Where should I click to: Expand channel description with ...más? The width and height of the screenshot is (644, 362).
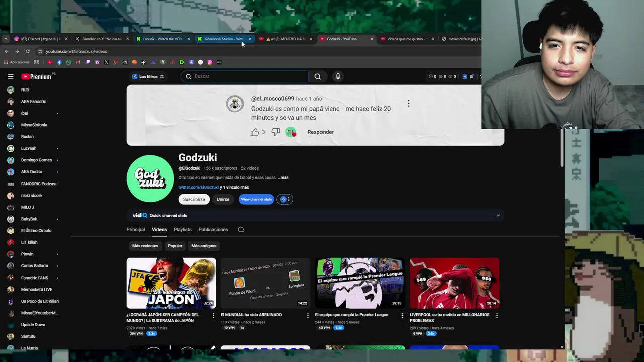tap(283, 177)
